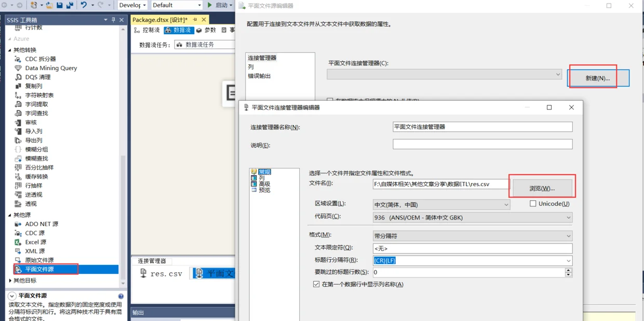The width and height of the screenshot is (644, 321).
Task: Switch to the 参数 tab
Action: 206,30
